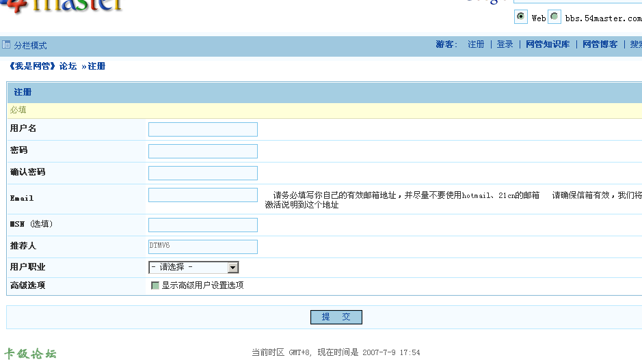
Task: Click the 分栏模式 text link
Action: [x=30, y=45]
